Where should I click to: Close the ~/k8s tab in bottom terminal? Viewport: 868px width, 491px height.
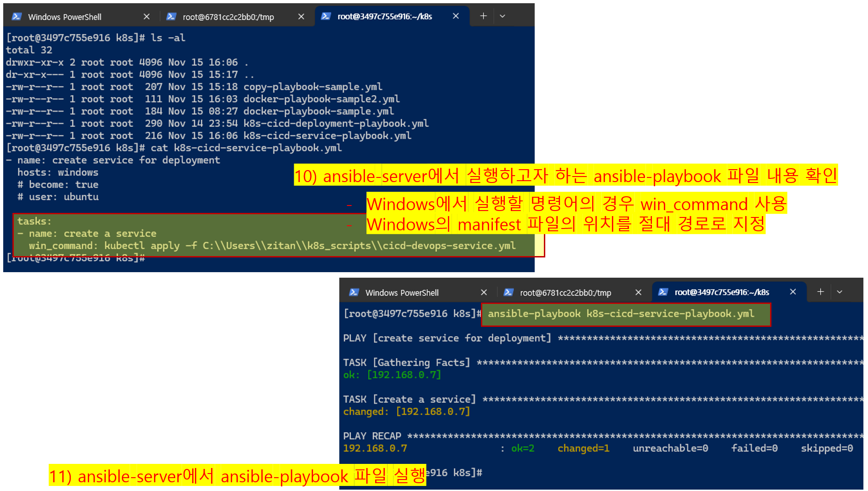(793, 292)
